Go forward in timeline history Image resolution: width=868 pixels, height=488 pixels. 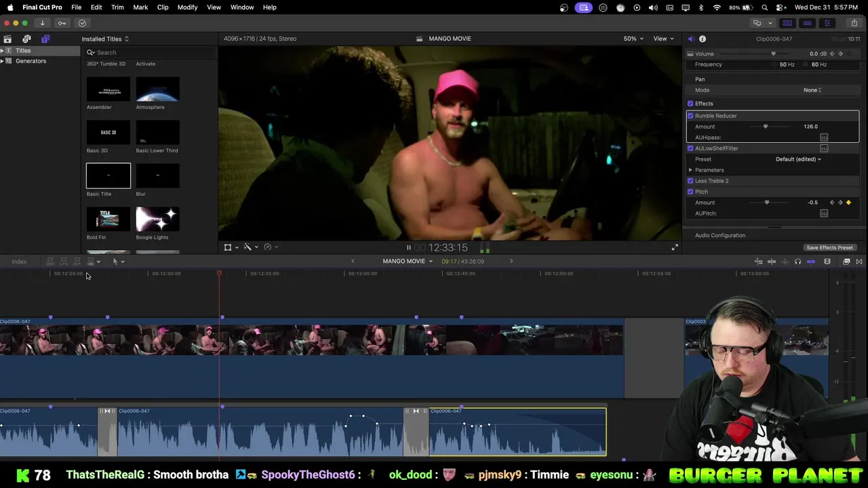511,262
